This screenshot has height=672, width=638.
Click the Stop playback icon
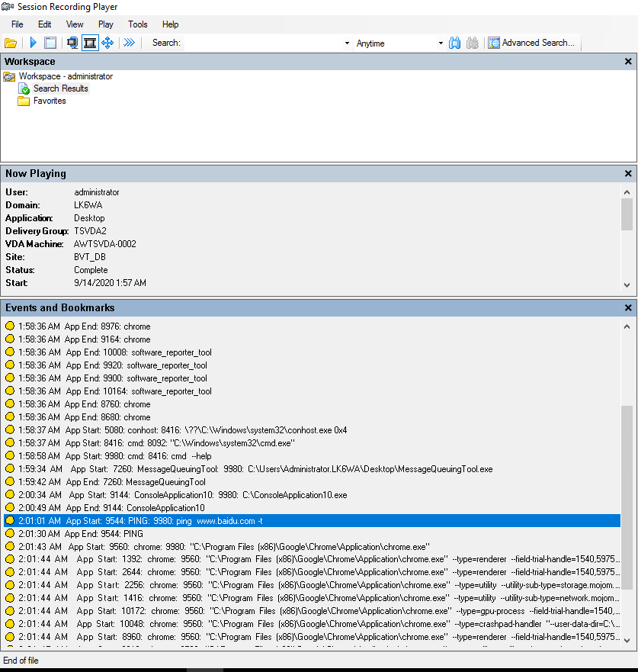pyautogui.click(x=50, y=43)
